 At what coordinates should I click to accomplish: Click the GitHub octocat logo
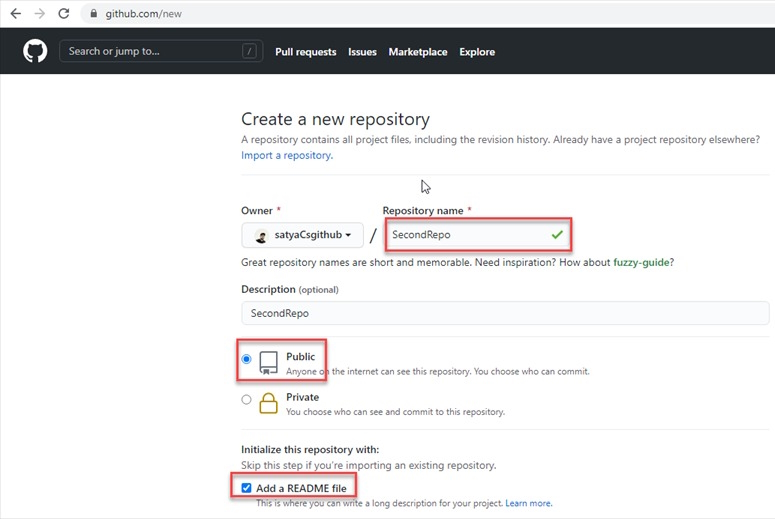pyautogui.click(x=35, y=51)
